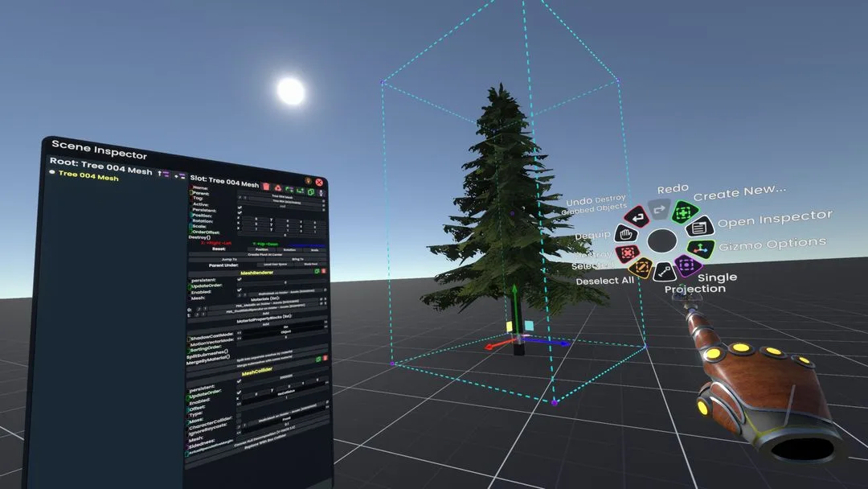The height and width of the screenshot is (489, 868).
Task: Click the green duplicate MeshCollider icon
Action: pos(318,359)
